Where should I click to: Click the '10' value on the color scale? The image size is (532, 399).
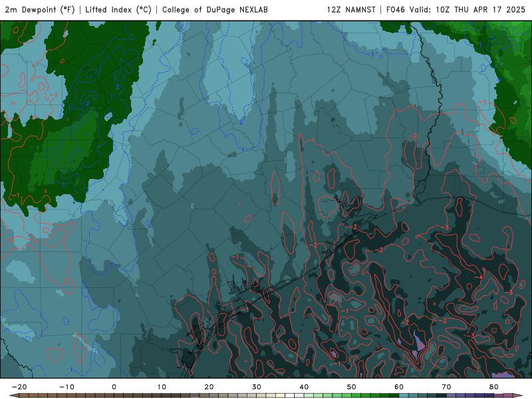coord(162,387)
